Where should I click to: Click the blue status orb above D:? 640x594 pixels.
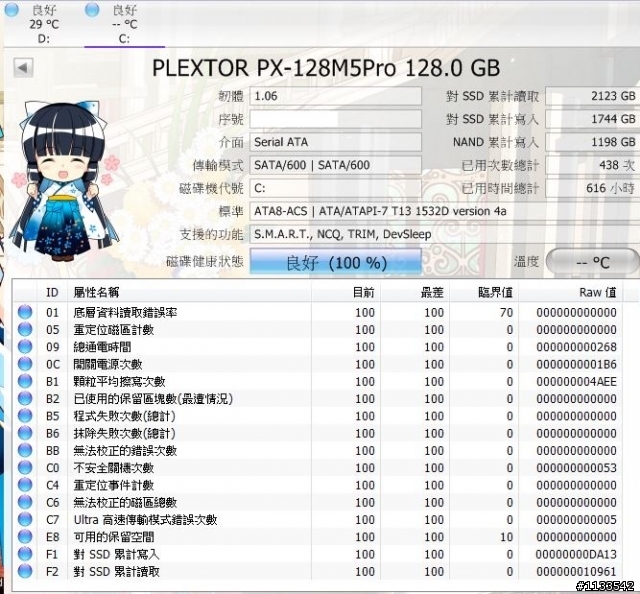click(x=11, y=10)
